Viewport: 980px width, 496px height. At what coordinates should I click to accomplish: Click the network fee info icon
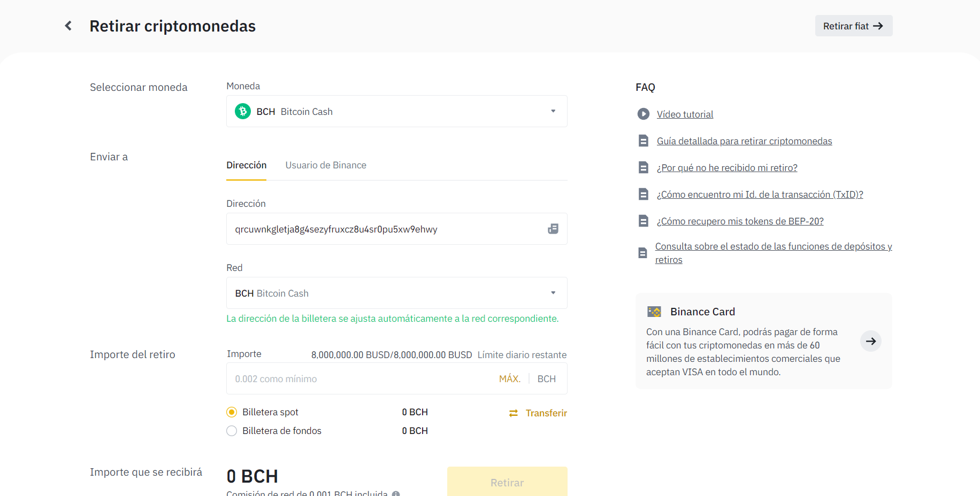click(x=396, y=494)
